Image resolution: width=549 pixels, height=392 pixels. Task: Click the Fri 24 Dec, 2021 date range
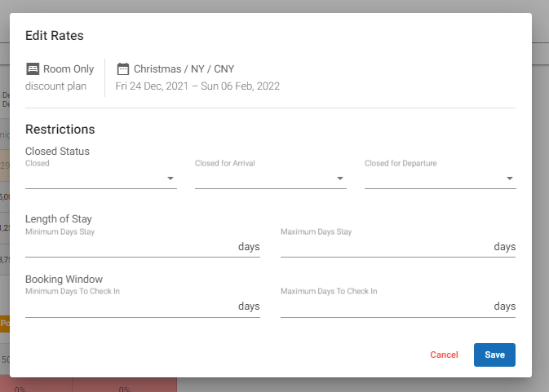(197, 86)
